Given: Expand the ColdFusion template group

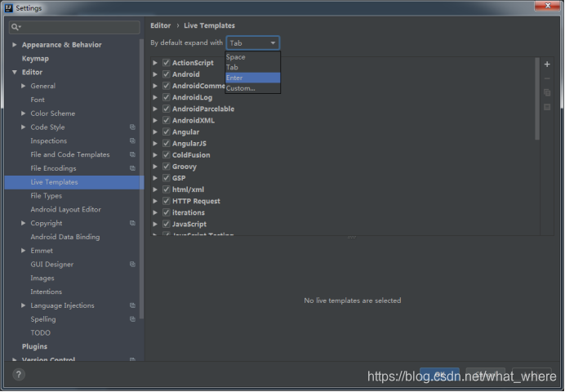Looking at the screenshot, I should pyautogui.click(x=155, y=154).
